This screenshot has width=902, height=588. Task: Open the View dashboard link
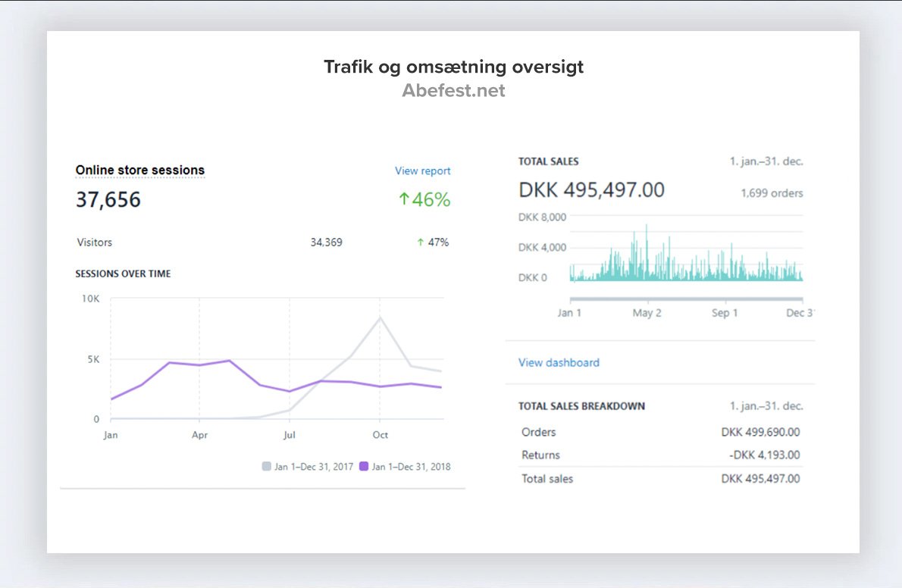(x=559, y=363)
